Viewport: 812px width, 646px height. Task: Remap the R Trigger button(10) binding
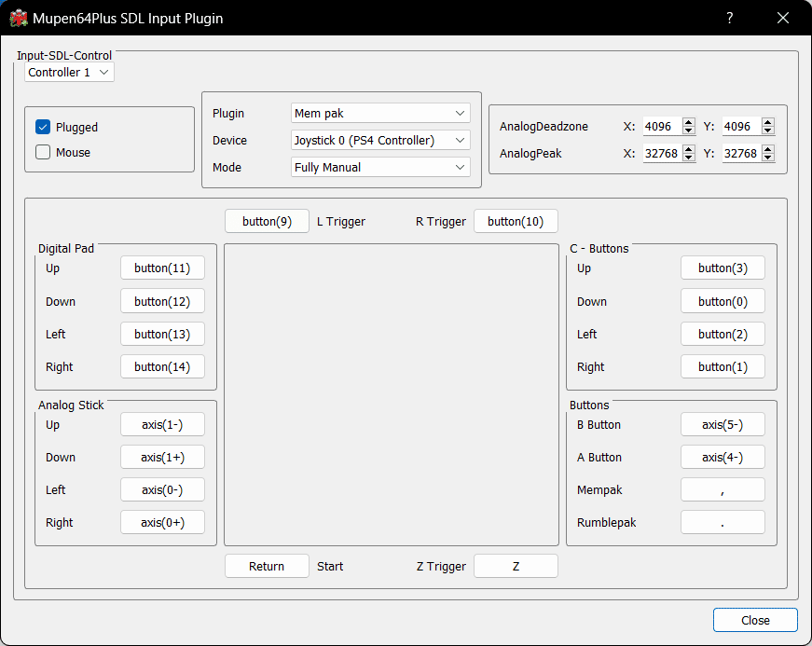pyautogui.click(x=516, y=222)
